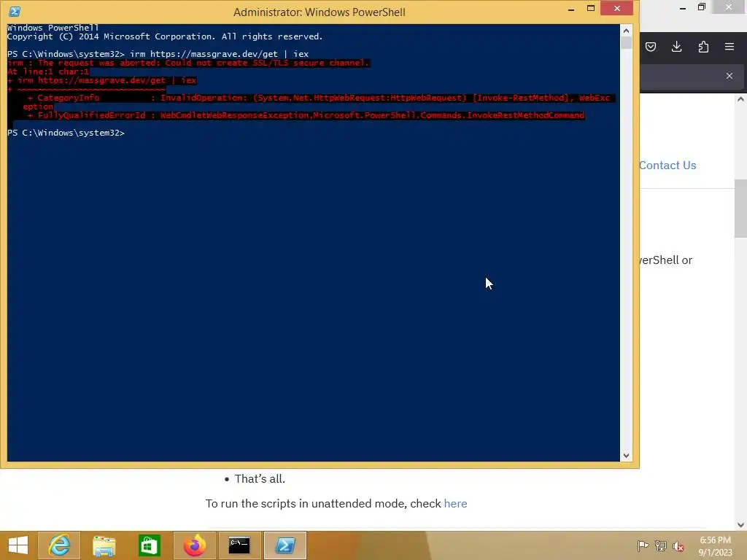
Task: Maximize the PowerShell window
Action: [x=591, y=9]
